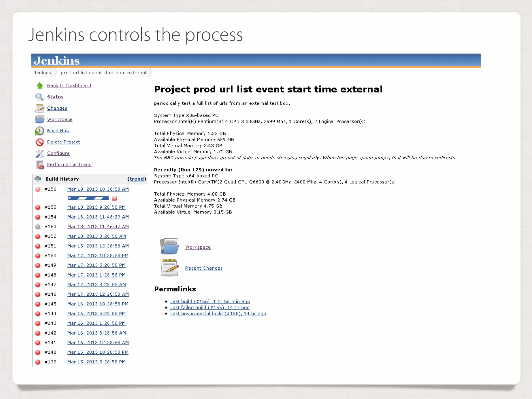Open the Status page link

55,97
